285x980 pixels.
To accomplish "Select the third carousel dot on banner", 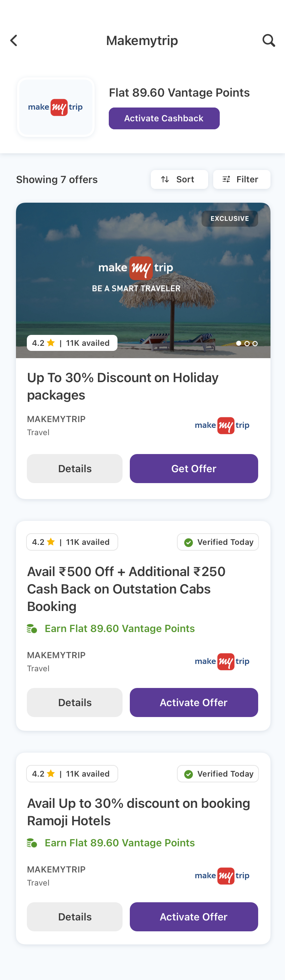I will (x=255, y=344).
